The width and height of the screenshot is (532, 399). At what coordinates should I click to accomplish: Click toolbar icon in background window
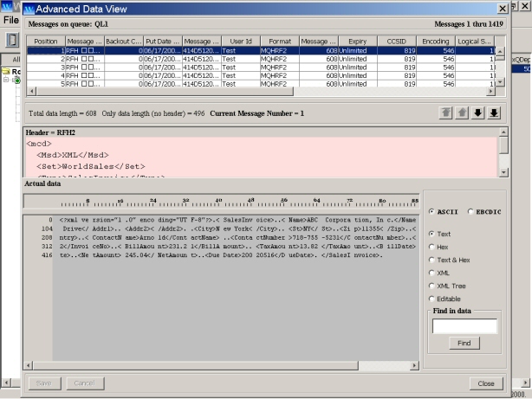click(x=11, y=40)
